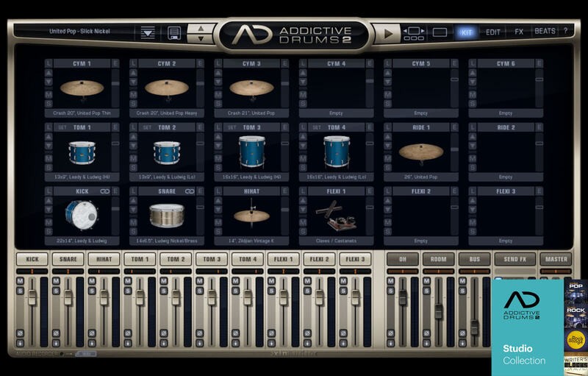Open SET selector for TOM 1
The height and width of the screenshot is (376, 588).
[x=62, y=127]
